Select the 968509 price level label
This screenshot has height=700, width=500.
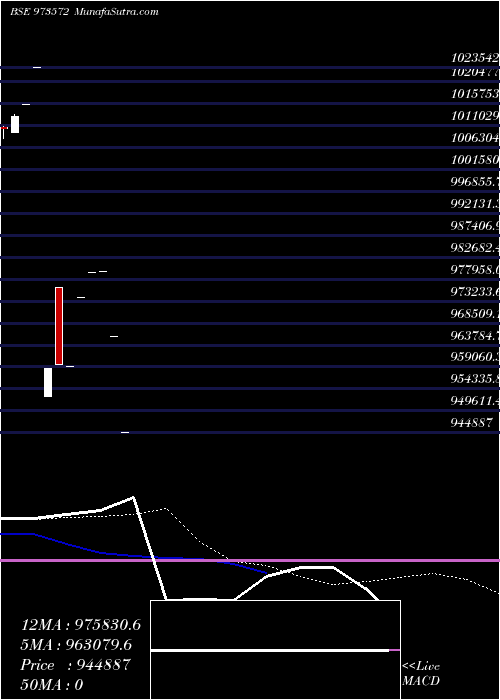[475, 313]
